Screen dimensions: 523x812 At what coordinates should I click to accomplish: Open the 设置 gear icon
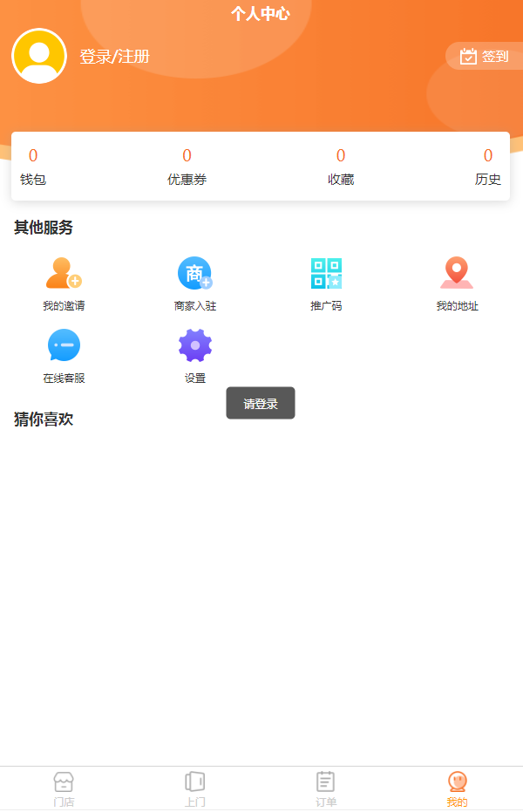194,346
